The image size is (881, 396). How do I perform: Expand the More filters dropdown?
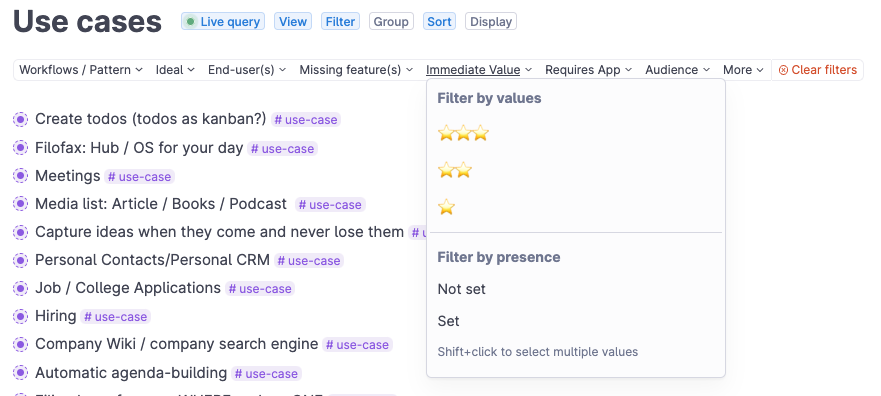tap(743, 70)
